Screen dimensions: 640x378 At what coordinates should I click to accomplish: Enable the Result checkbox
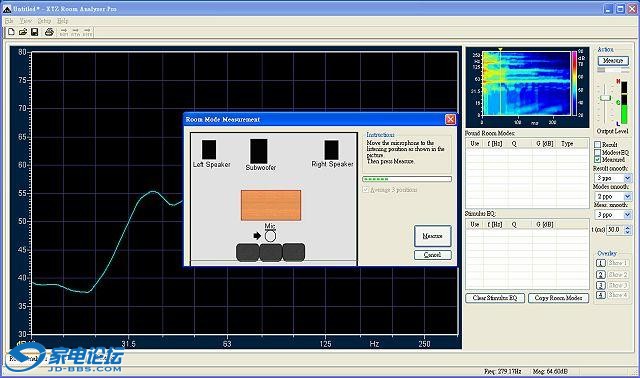click(x=598, y=145)
